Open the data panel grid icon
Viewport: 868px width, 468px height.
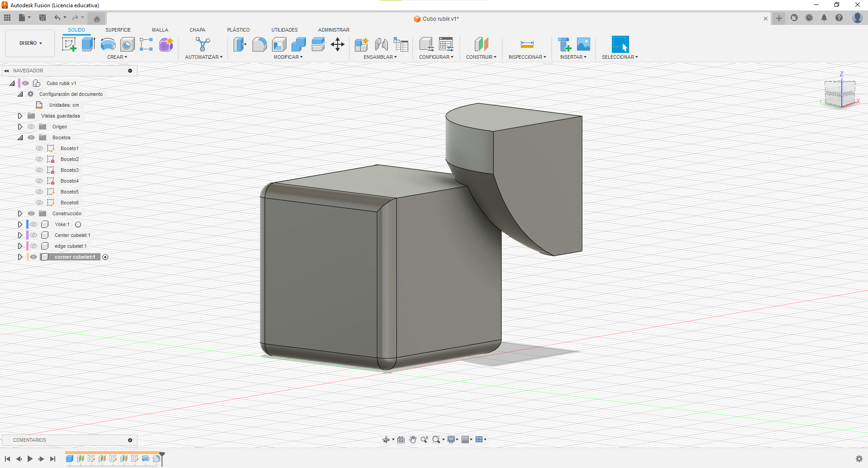[7, 18]
